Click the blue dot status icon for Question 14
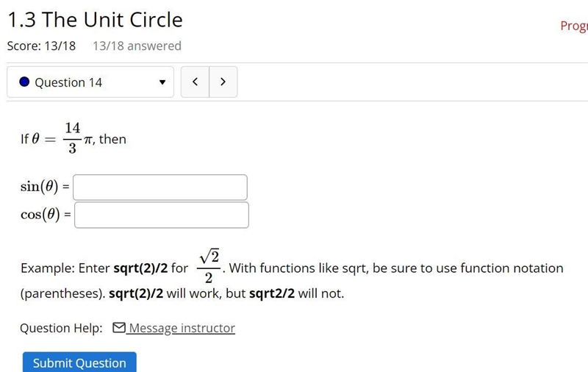Screen dimensions: 588x372 [x=24, y=82]
